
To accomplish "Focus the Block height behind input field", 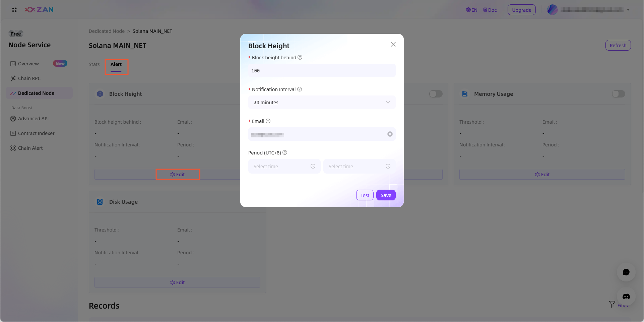I will click(x=322, y=71).
